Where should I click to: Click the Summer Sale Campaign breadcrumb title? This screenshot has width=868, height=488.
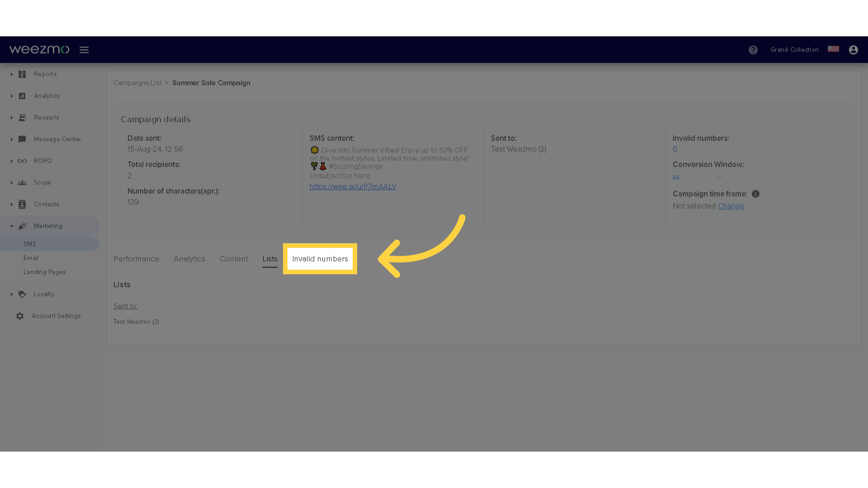tap(211, 83)
